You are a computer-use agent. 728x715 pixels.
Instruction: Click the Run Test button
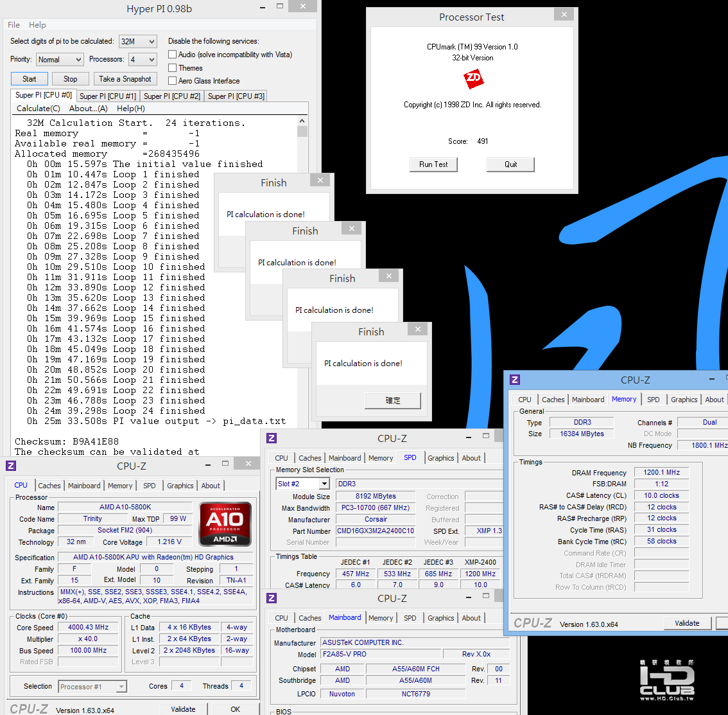[x=433, y=164]
